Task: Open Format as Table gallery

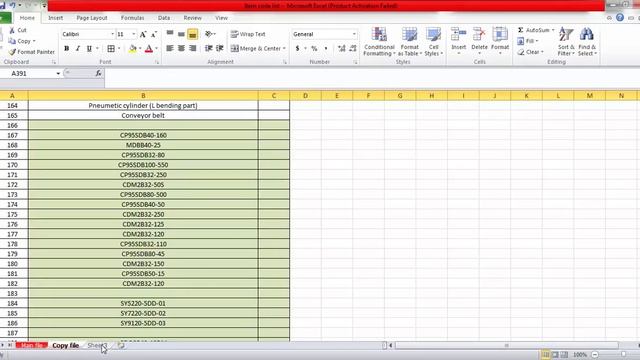Action: [409, 42]
